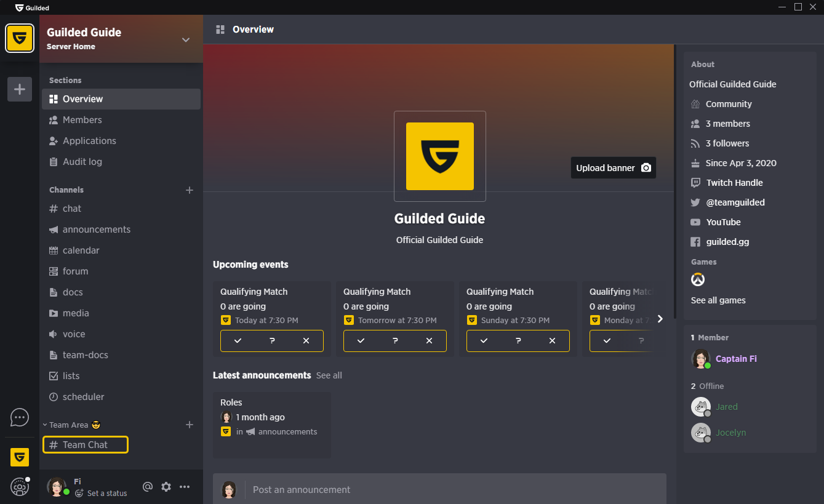The width and height of the screenshot is (824, 504).
Task: Click the plus icon to add a server
Action: 20,89
